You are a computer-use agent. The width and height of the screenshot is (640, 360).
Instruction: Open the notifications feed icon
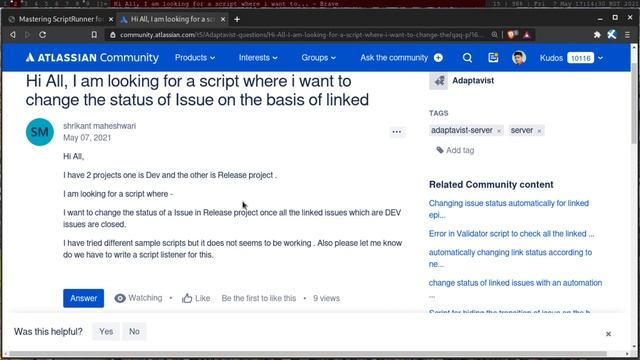coord(493,58)
